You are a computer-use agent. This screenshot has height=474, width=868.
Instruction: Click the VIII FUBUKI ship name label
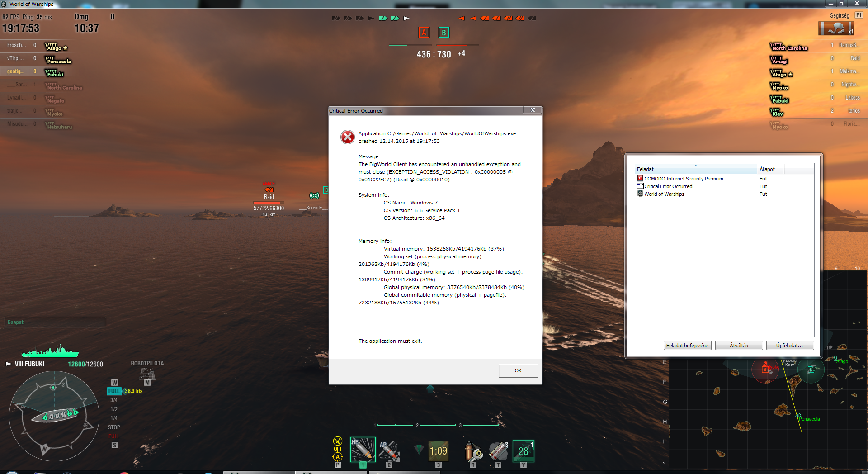(x=29, y=364)
